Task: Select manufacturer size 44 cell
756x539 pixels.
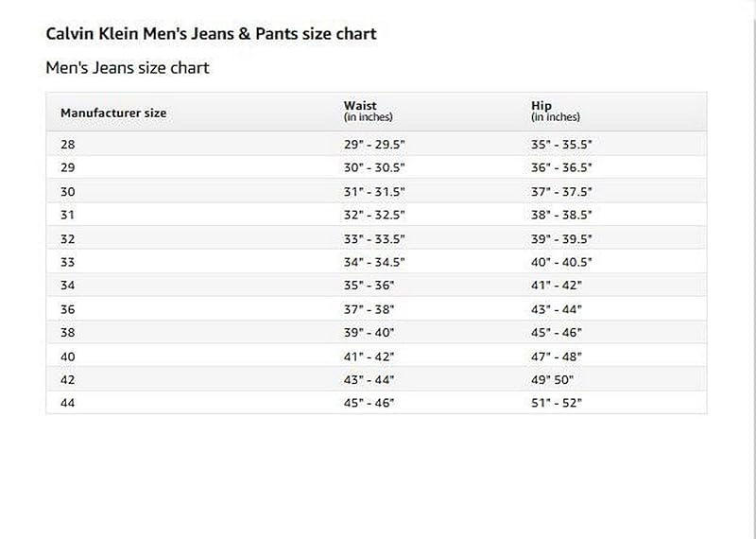Action: (67, 403)
